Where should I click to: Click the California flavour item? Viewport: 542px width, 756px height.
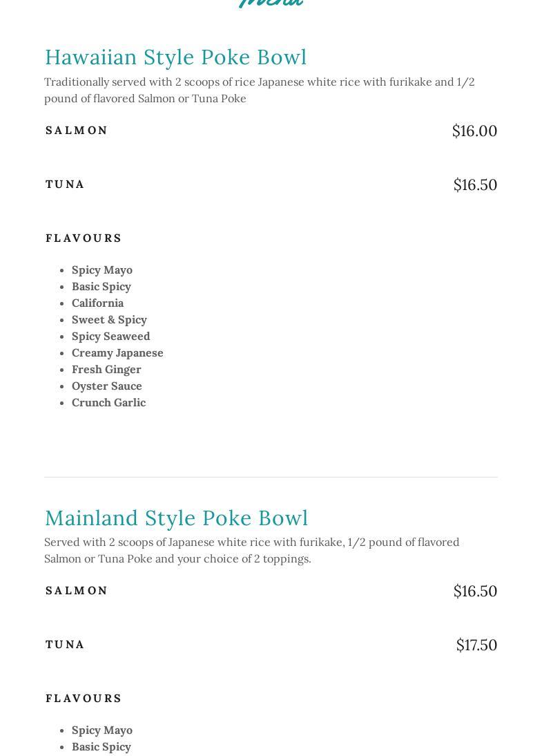(x=97, y=303)
